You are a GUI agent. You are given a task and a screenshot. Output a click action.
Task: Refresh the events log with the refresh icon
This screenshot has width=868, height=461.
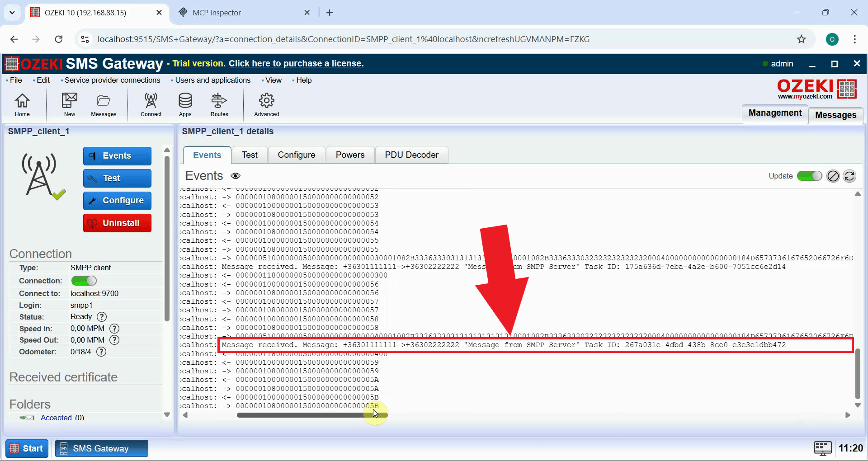(850, 176)
